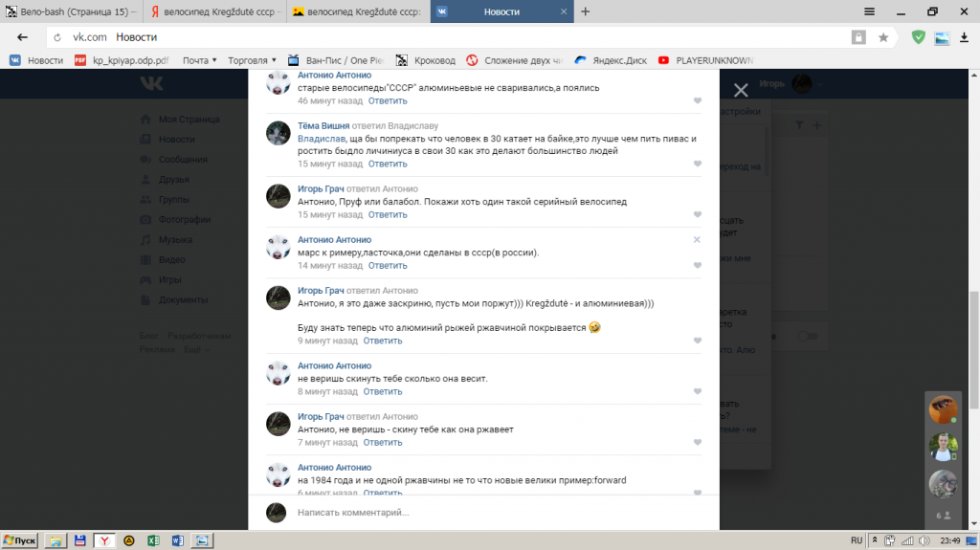Like Тёма Вишня's comment with the heart
Image resolution: width=980 pixels, height=550 pixels.
click(x=698, y=164)
